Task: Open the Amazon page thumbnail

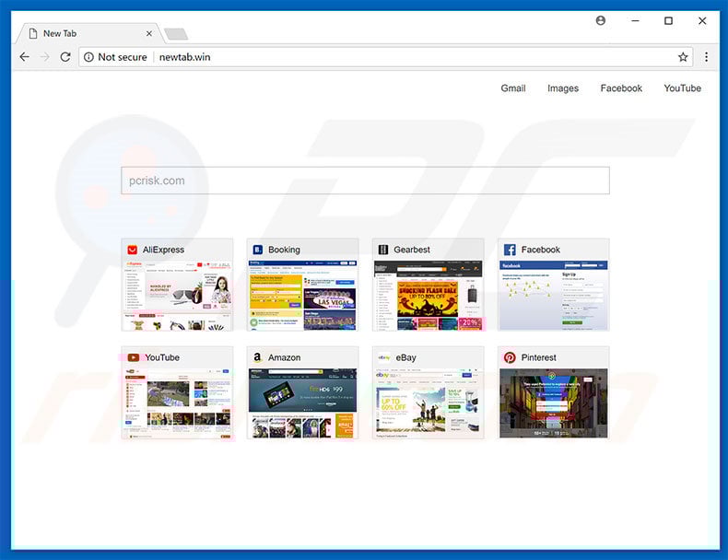Action: coord(302,403)
